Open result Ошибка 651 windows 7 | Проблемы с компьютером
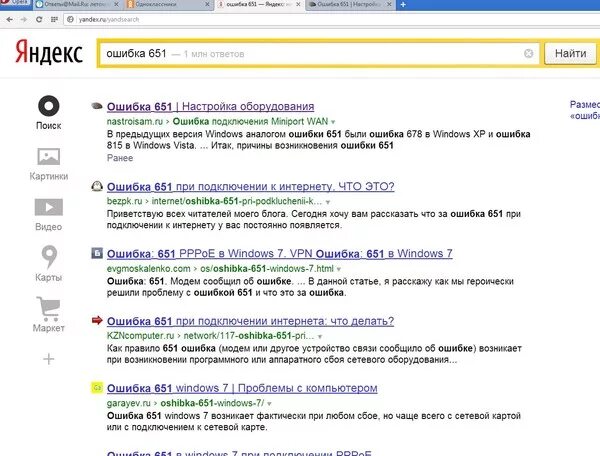This screenshot has height=456, width=600. point(242,388)
